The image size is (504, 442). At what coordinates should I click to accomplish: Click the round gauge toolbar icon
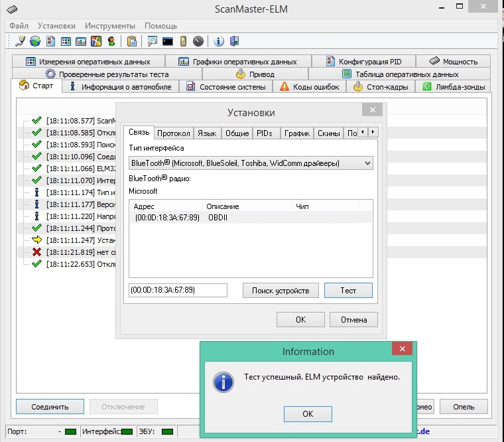198,41
